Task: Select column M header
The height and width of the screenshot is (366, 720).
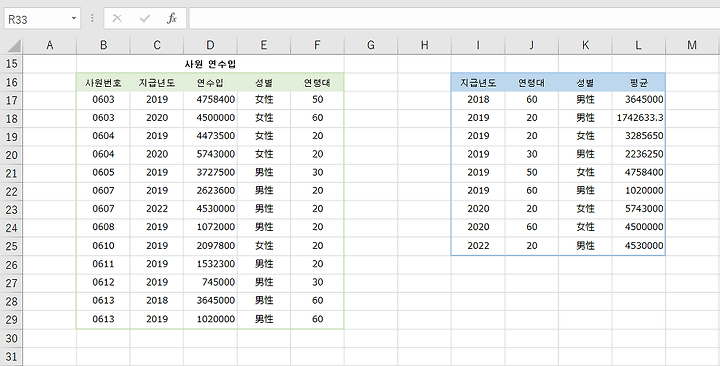Action: point(692,45)
